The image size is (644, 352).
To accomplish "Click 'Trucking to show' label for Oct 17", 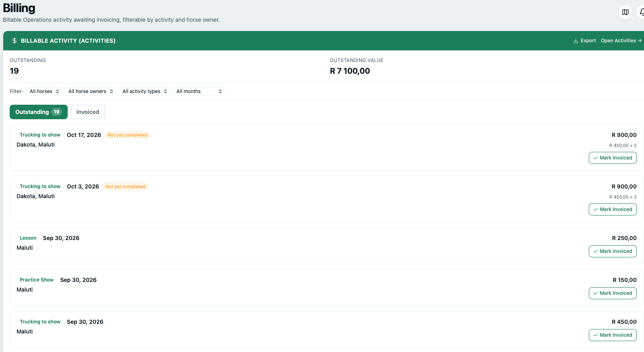I will [40, 135].
